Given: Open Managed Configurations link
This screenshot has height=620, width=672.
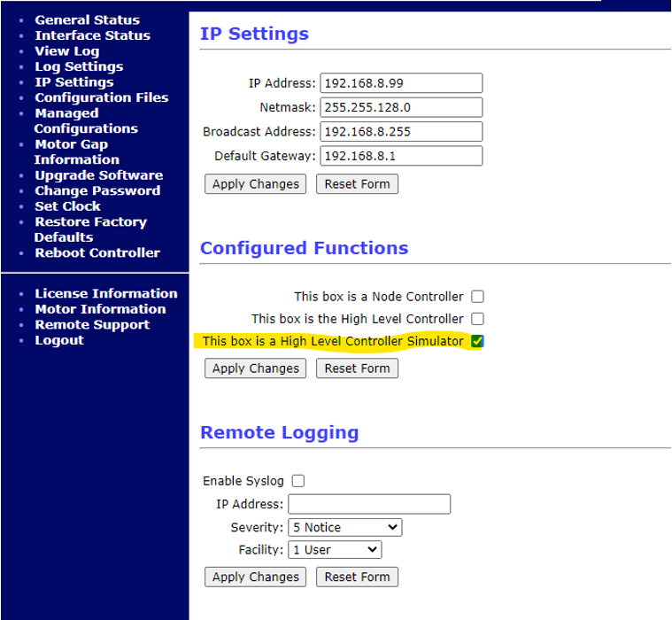Looking at the screenshot, I should pos(86,121).
